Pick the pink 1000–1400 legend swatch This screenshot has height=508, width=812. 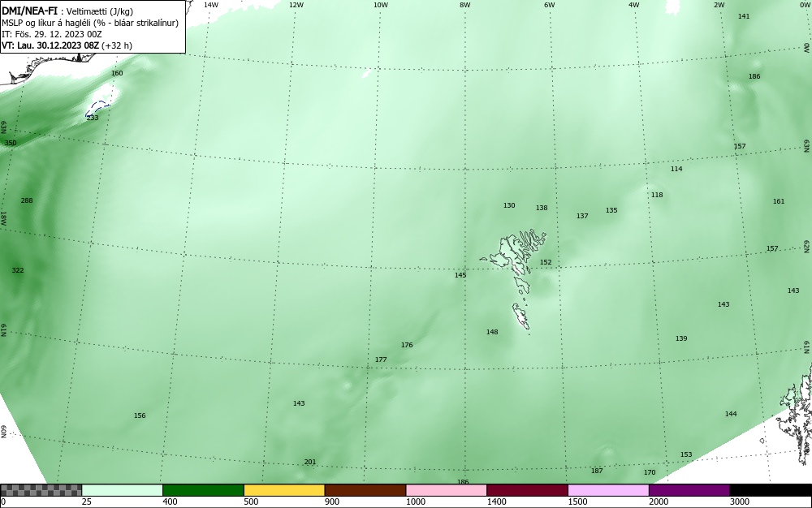(x=447, y=490)
